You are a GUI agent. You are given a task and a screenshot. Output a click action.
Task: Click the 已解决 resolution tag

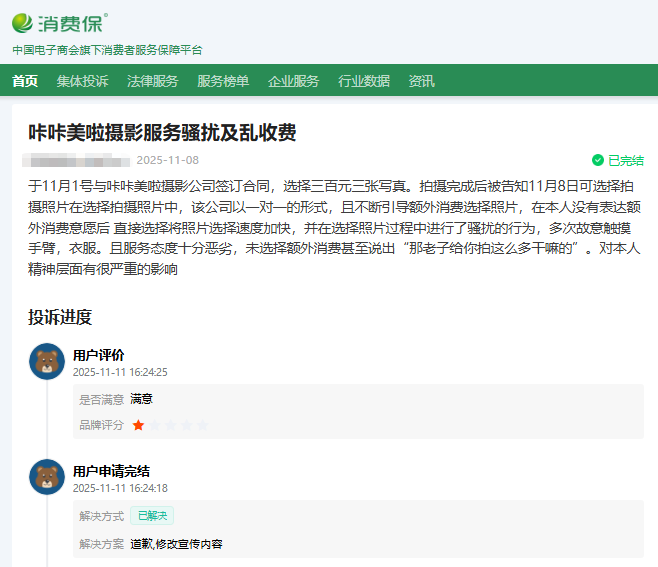tap(152, 516)
